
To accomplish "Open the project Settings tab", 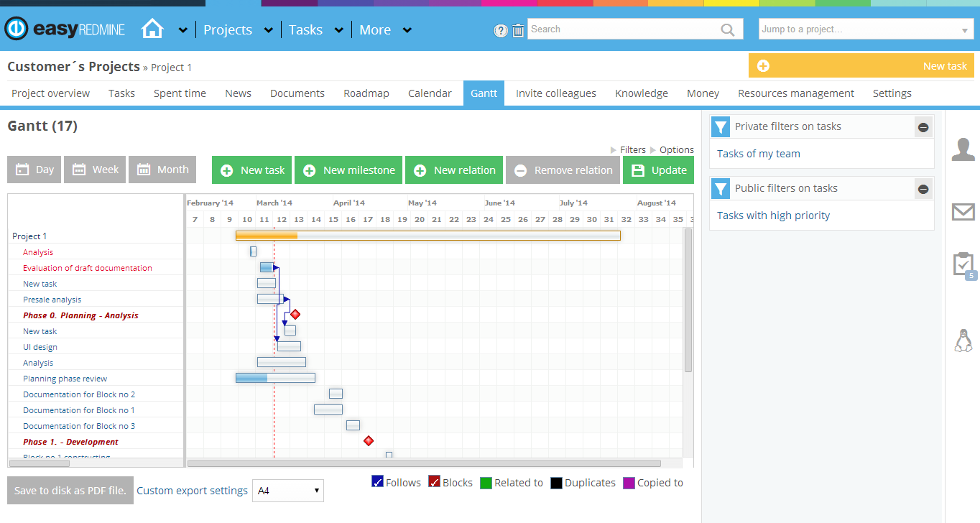I will [892, 93].
